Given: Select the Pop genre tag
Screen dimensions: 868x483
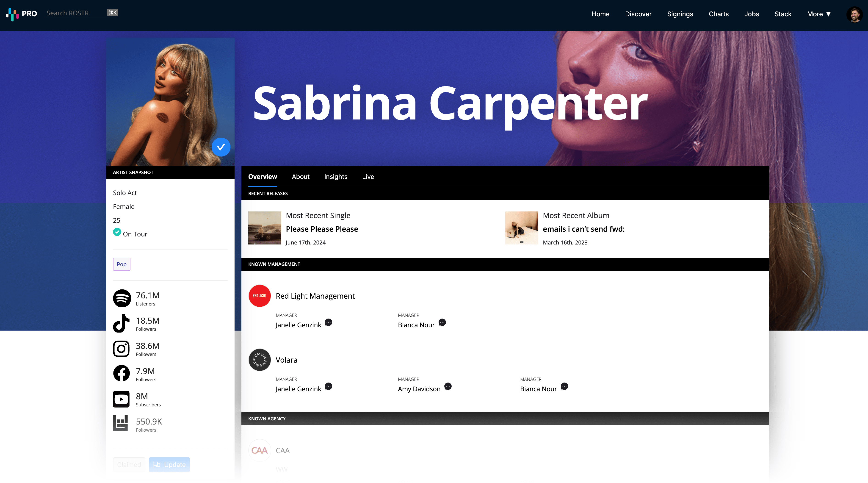Looking at the screenshot, I should point(121,264).
